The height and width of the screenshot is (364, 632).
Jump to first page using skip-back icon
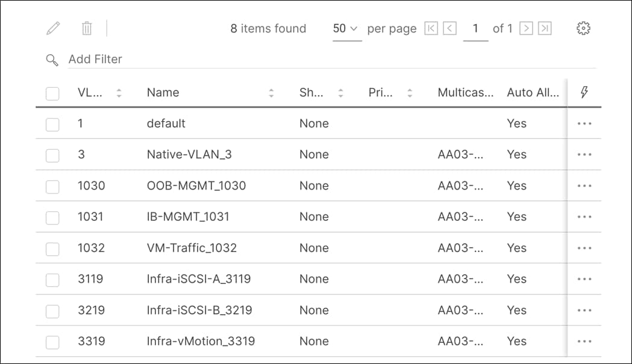click(431, 28)
